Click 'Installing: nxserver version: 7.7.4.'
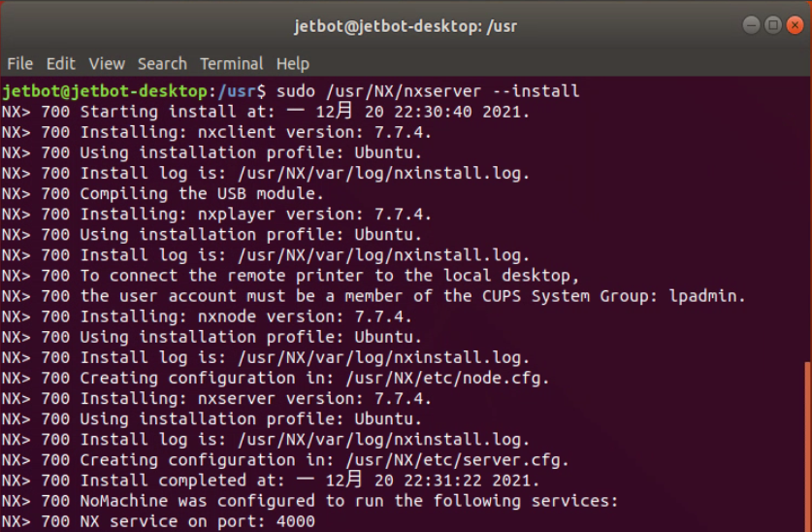 click(x=255, y=398)
